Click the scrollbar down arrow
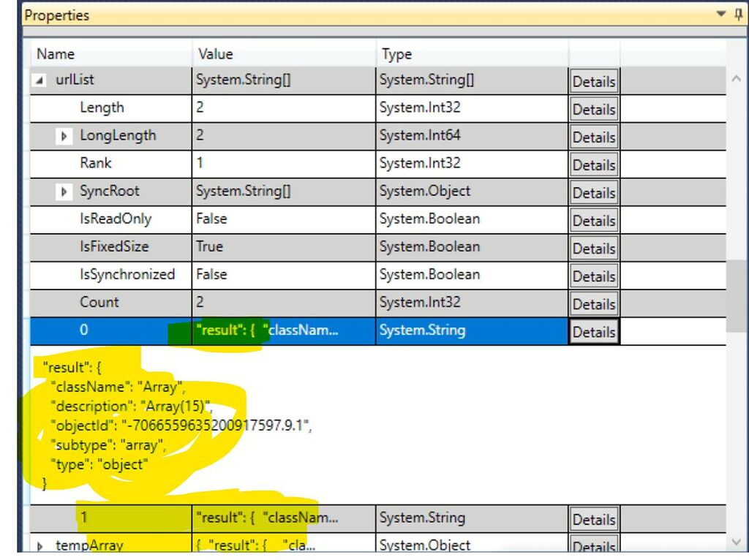This screenshot has width=749, height=560. tap(736, 542)
